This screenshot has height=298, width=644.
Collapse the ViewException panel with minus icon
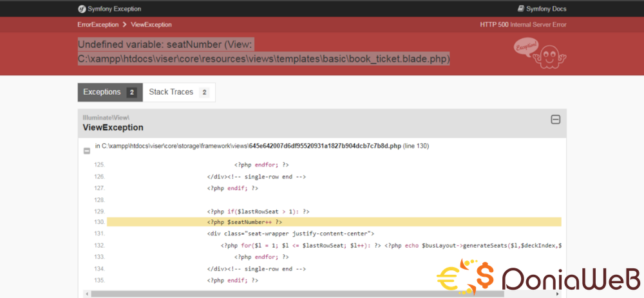[555, 119]
